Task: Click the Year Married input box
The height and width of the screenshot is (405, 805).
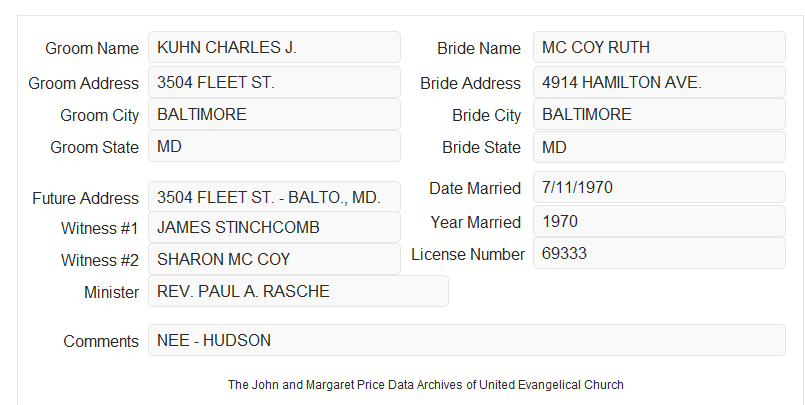Action: 659,221
